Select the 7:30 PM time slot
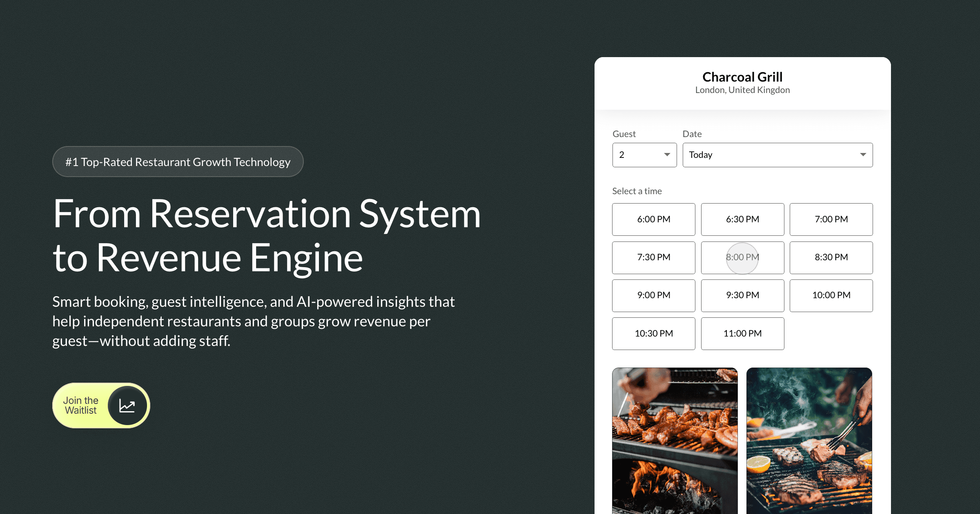 [x=653, y=257]
